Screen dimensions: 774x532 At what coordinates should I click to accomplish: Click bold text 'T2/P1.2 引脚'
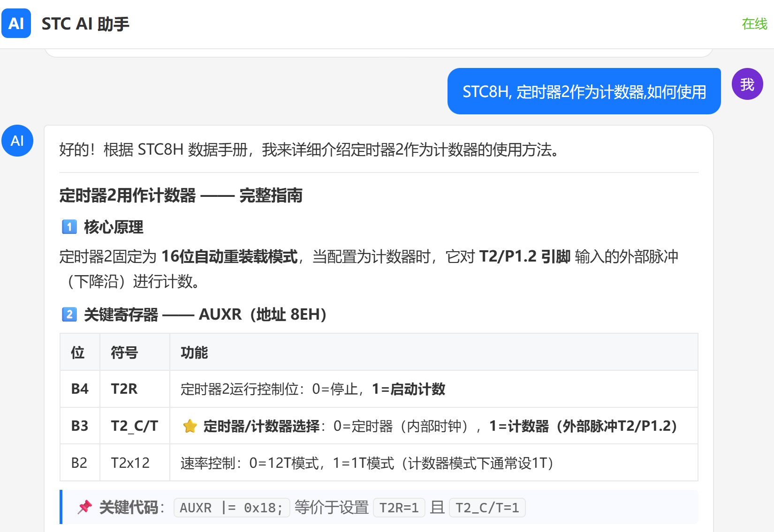point(524,256)
